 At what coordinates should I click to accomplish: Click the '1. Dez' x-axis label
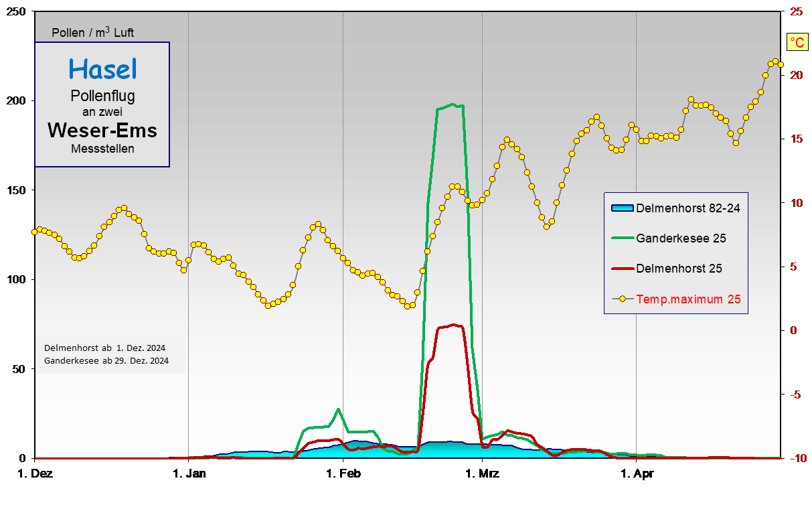point(36,475)
